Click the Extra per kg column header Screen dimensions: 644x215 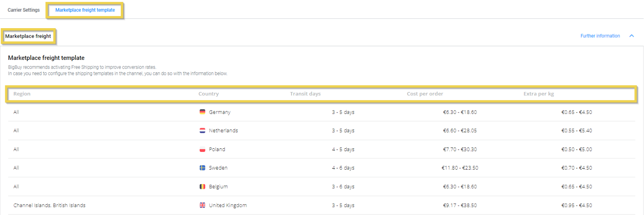[x=539, y=94]
